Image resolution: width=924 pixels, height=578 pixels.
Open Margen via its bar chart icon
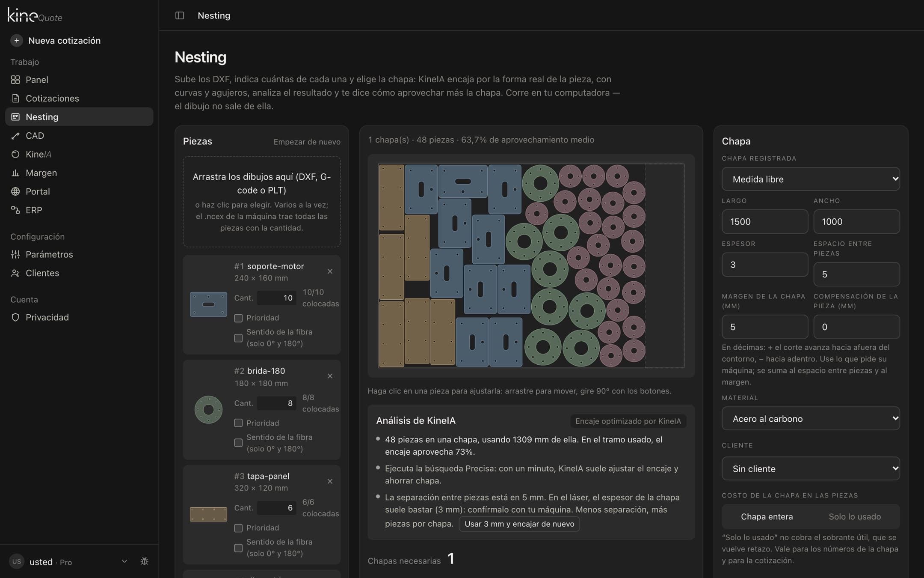(x=15, y=173)
